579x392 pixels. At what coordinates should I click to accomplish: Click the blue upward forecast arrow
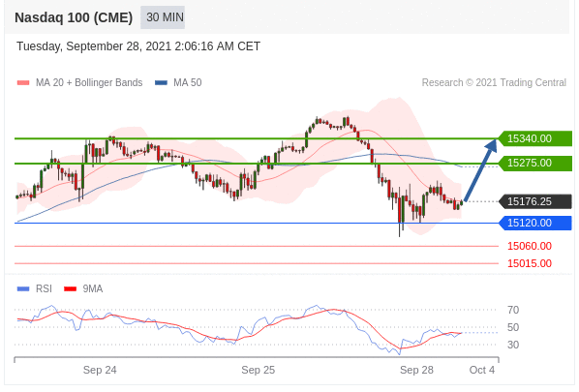pos(481,169)
